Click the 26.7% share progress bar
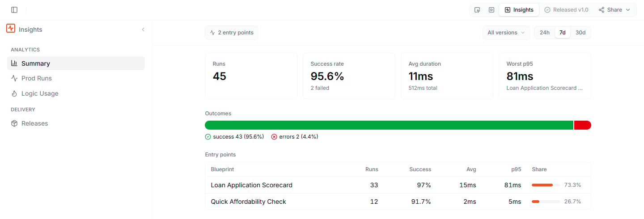Viewport: 644px width, 219px height. pos(546,202)
